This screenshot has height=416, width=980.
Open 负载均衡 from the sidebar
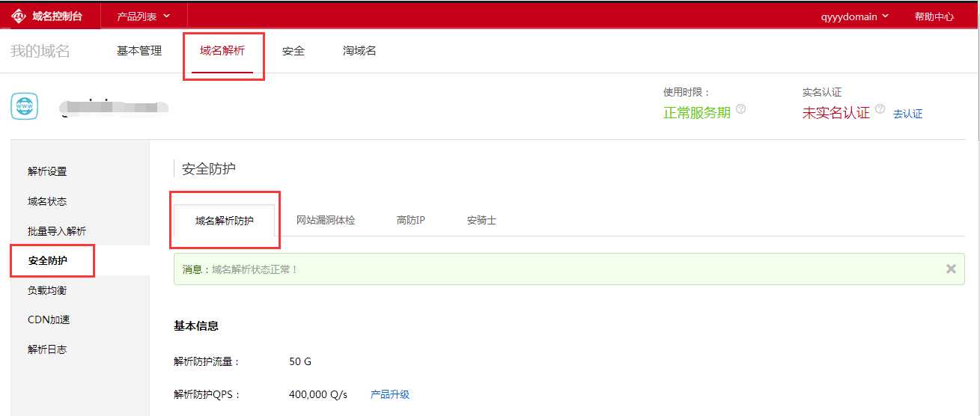click(x=47, y=290)
